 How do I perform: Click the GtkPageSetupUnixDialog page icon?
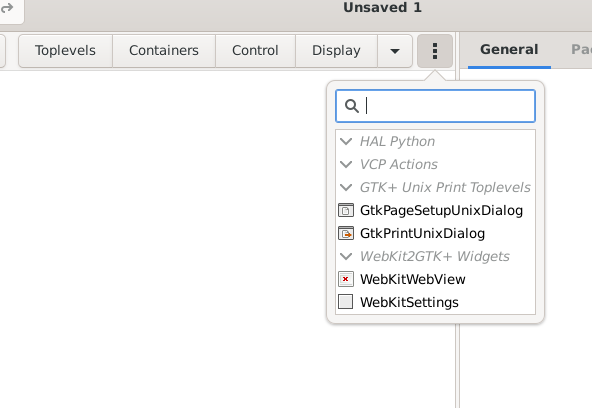(x=346, y=211)
